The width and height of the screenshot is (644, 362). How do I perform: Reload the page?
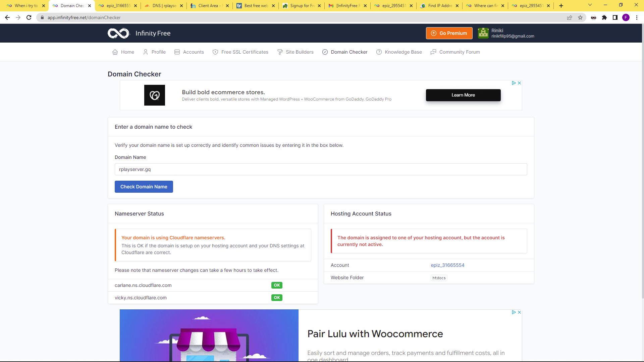pos(29,17)
